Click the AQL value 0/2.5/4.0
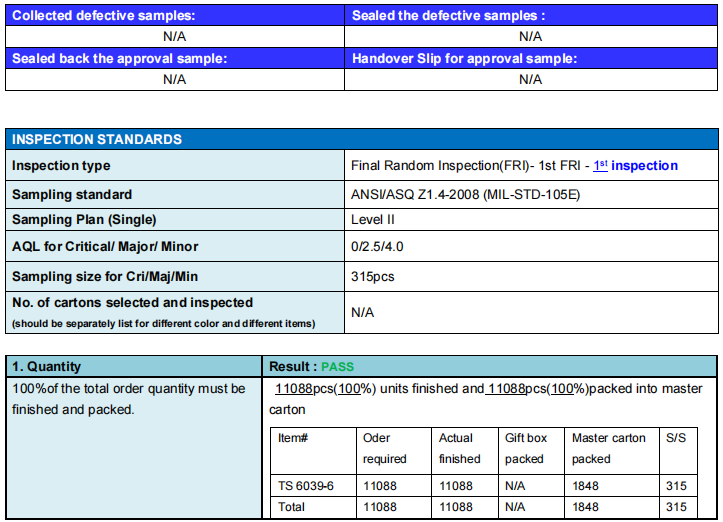Viewport: 723px width, 522px height. pyautogui.click(x=379, y=247)
